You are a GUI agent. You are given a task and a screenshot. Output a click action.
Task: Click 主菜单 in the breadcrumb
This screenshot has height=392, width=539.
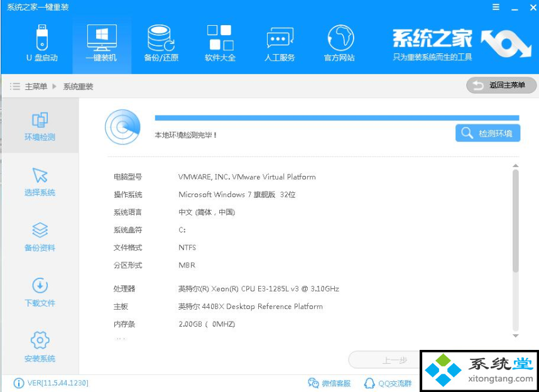pos(36,86)
